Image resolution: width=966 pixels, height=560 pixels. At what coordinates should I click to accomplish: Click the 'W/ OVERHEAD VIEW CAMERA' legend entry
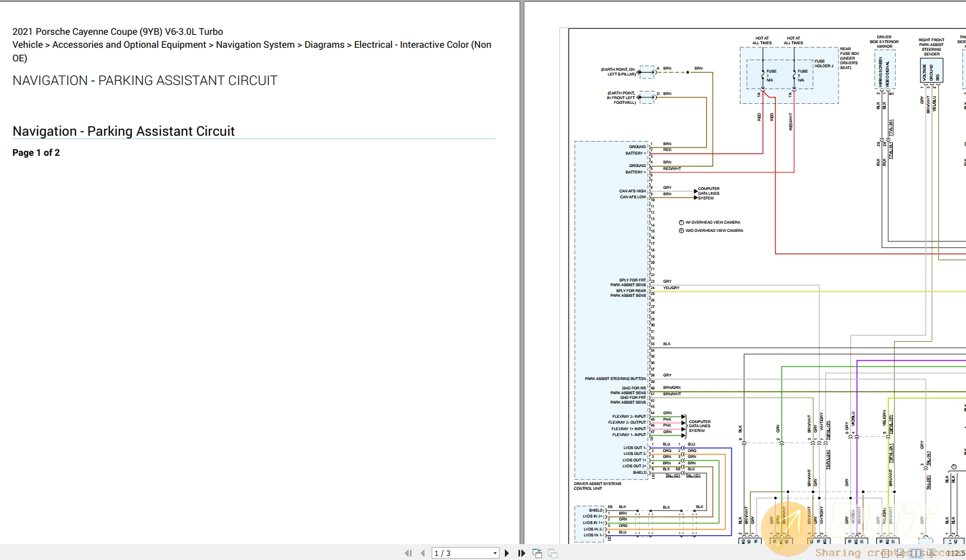709,222
